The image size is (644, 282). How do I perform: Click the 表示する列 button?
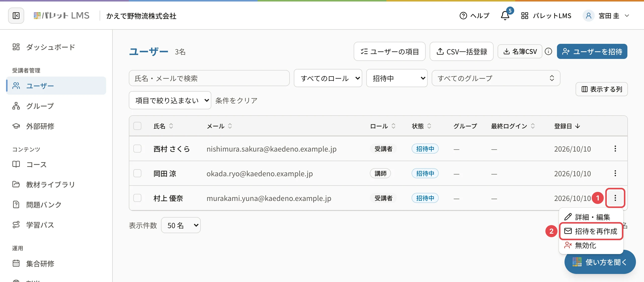(x=601, y=89)
